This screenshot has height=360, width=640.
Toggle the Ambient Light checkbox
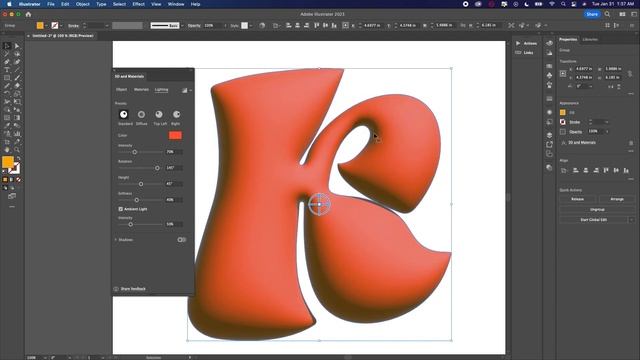(121, 209)
